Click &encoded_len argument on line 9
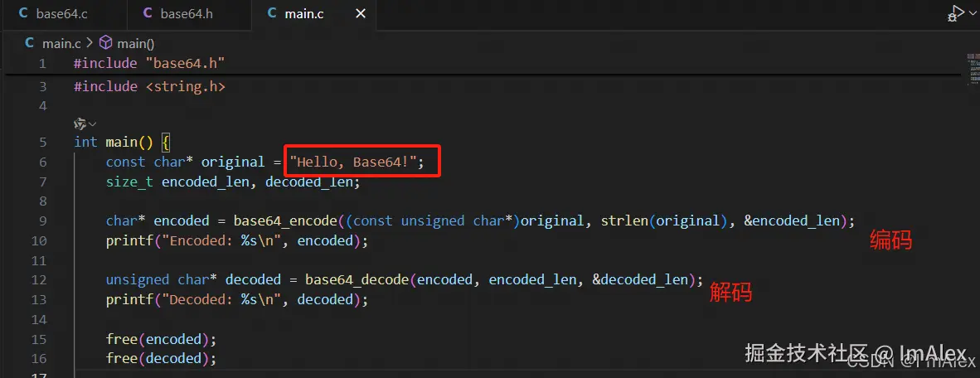 click(792, 221)
